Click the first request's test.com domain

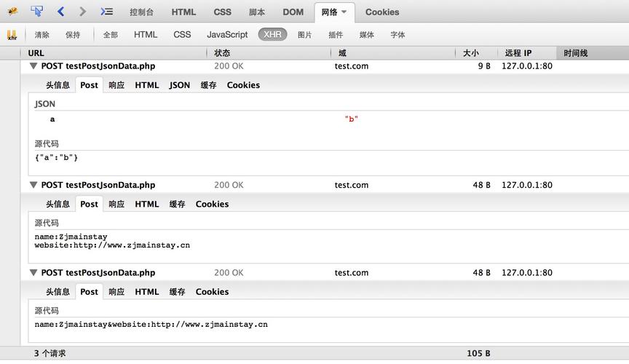352,66
